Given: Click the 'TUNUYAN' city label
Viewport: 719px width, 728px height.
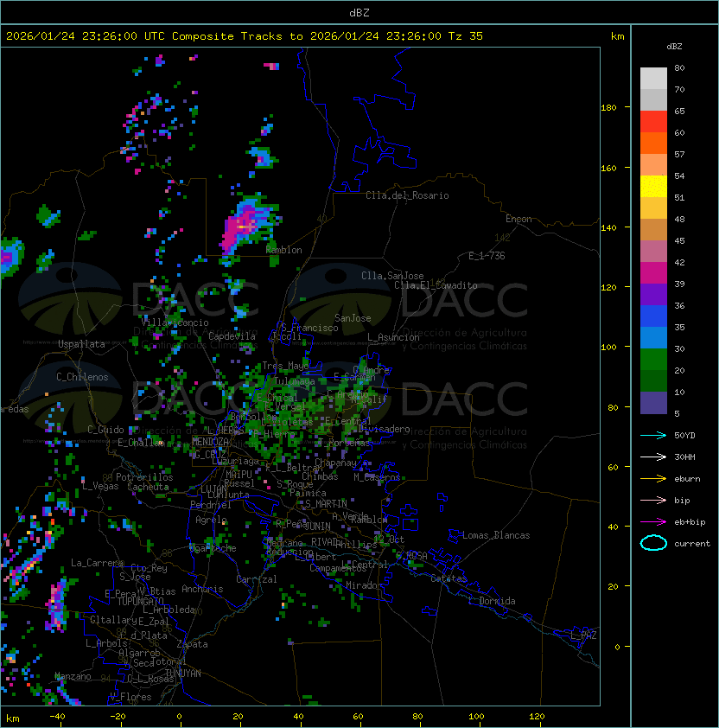Looking at the screenshot, I should 183,674.
